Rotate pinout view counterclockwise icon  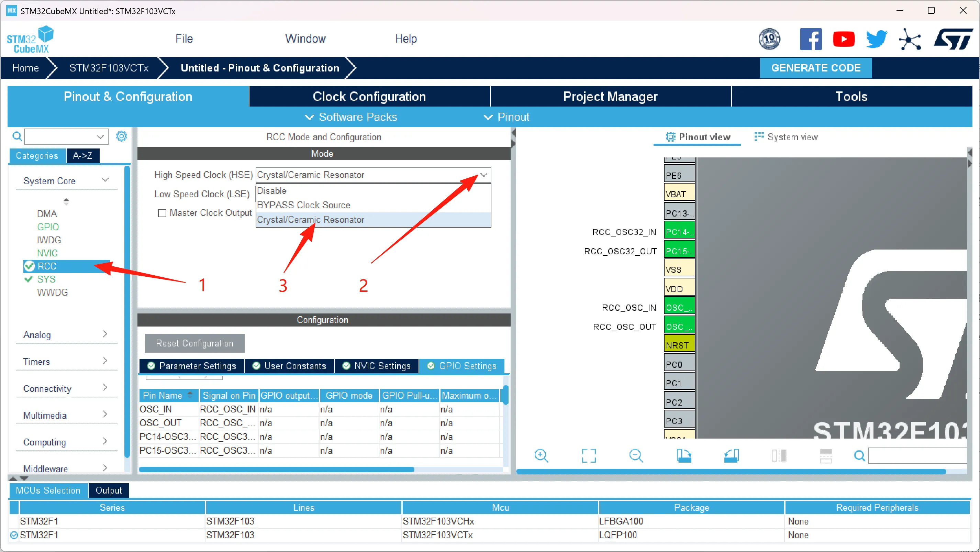point(731,455)
